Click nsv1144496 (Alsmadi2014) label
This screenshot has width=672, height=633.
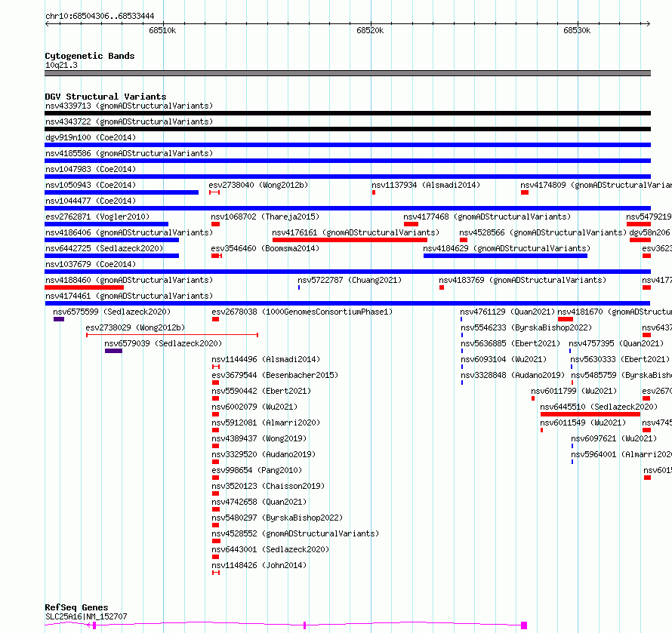point(266,359)
